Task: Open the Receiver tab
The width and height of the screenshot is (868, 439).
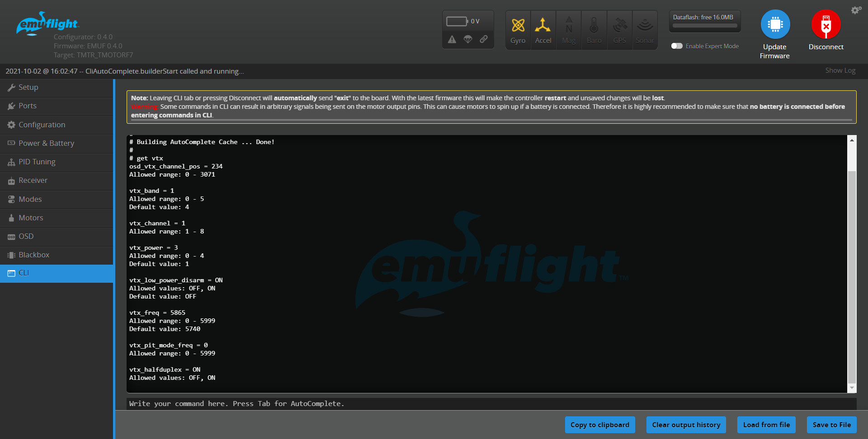Action: tap(57, 180)
